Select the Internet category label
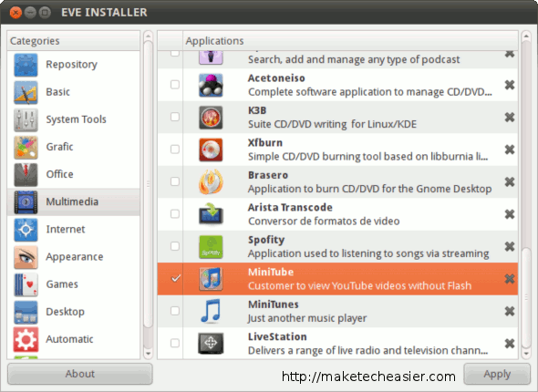The image size is (538, 392). (x=66, y=229)
